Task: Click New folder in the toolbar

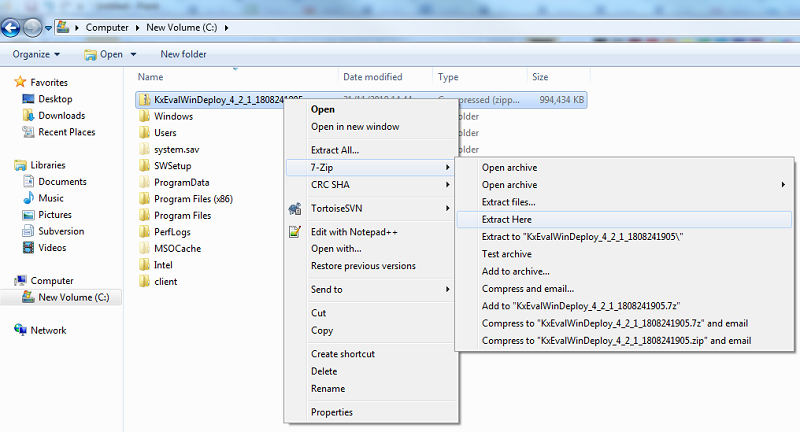Action: [183, 54]
